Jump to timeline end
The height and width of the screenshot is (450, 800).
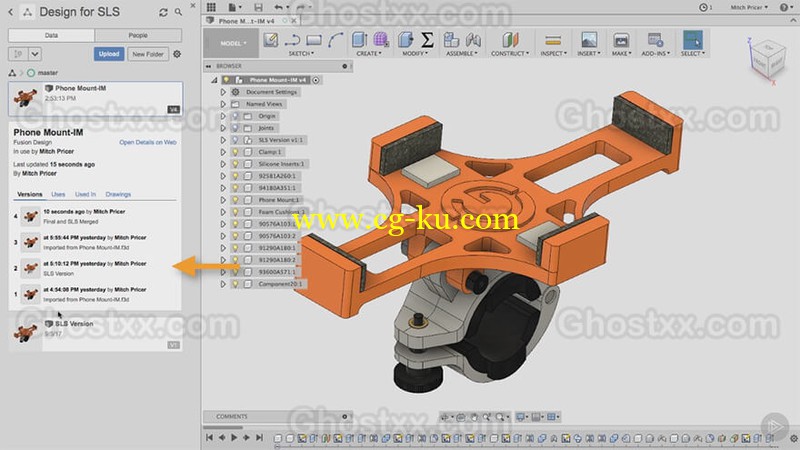click(259, 437)
